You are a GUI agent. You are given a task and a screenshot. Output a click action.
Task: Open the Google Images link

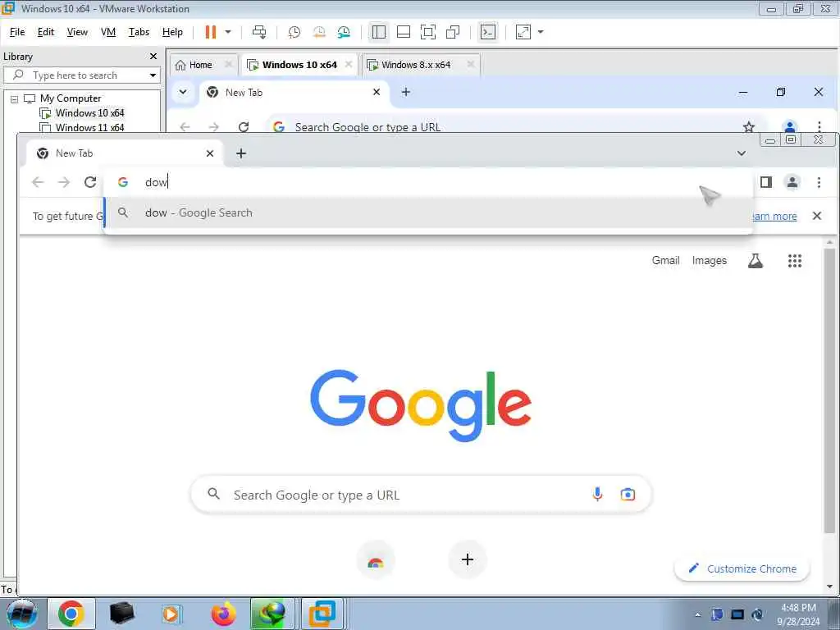(710, 260)
